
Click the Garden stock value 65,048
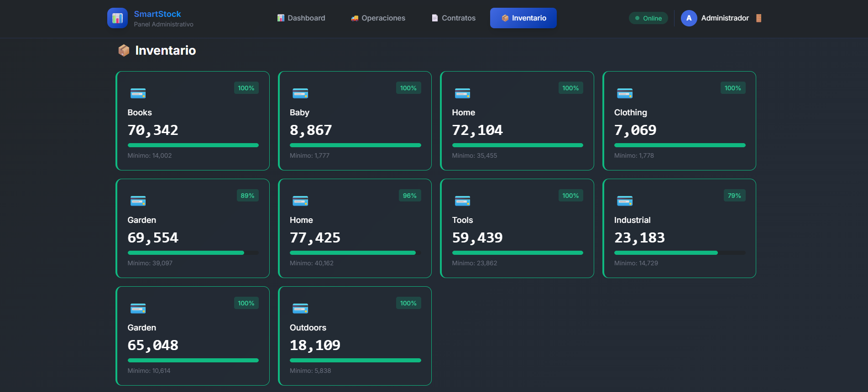pyautogui.click(x=153, y=346)
